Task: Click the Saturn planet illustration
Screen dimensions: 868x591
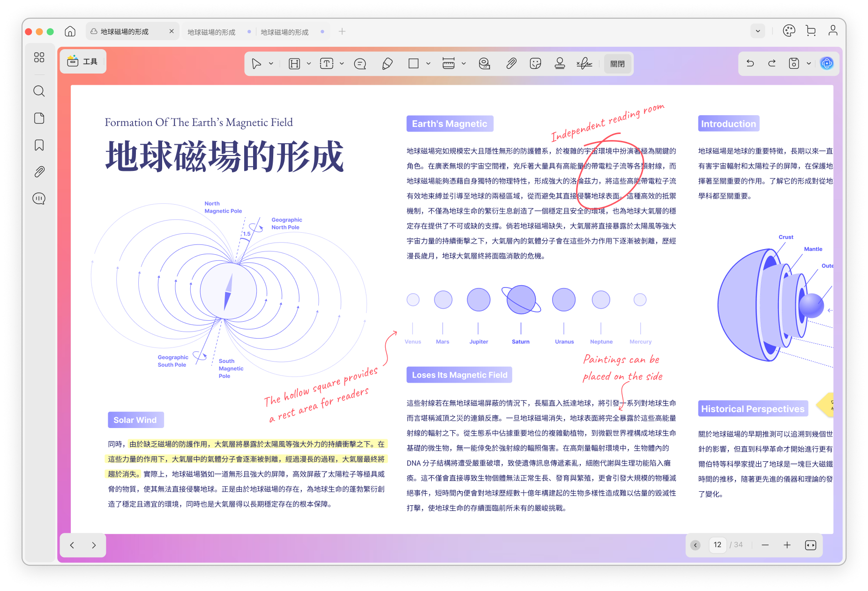Action: [521, 300]
